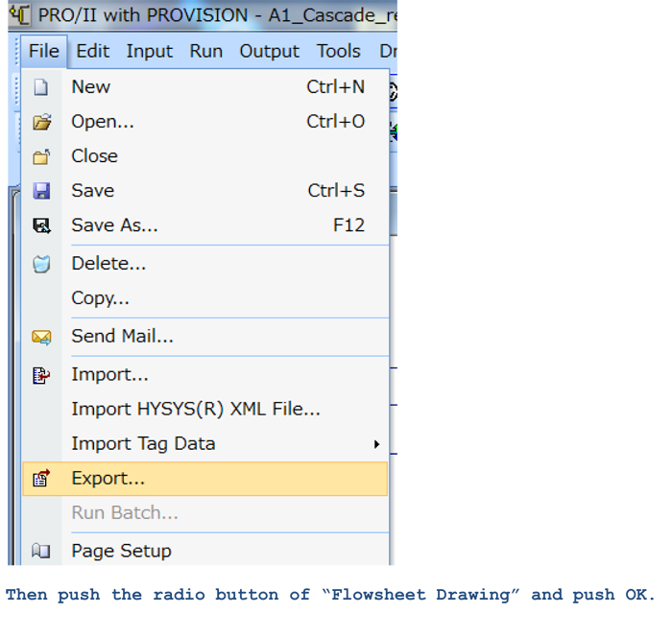This screenshot has height=637, width=672.
Task: Click the PRO/II application title bar icon
Action: click(x=21, y=16)
